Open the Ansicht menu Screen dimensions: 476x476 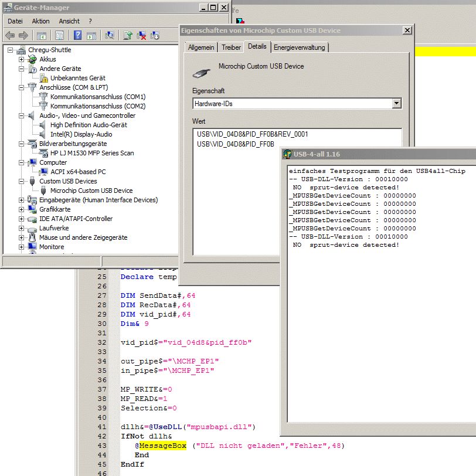point(69,21)
